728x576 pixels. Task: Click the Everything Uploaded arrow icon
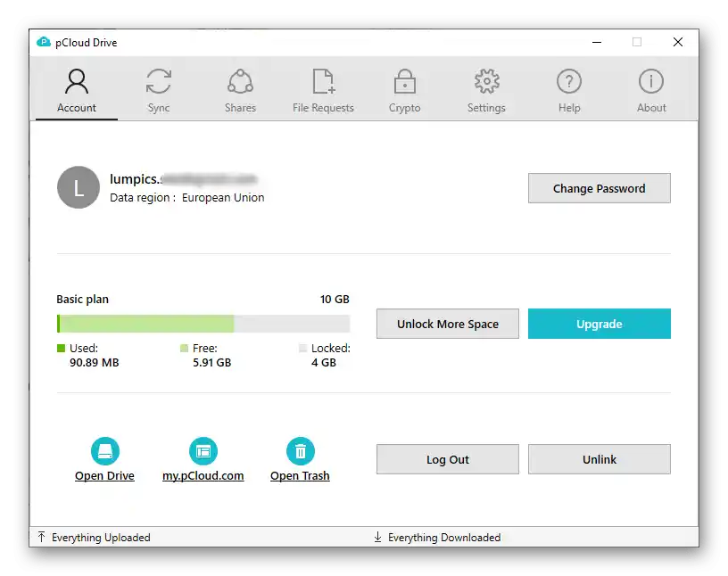click(41, 537)
